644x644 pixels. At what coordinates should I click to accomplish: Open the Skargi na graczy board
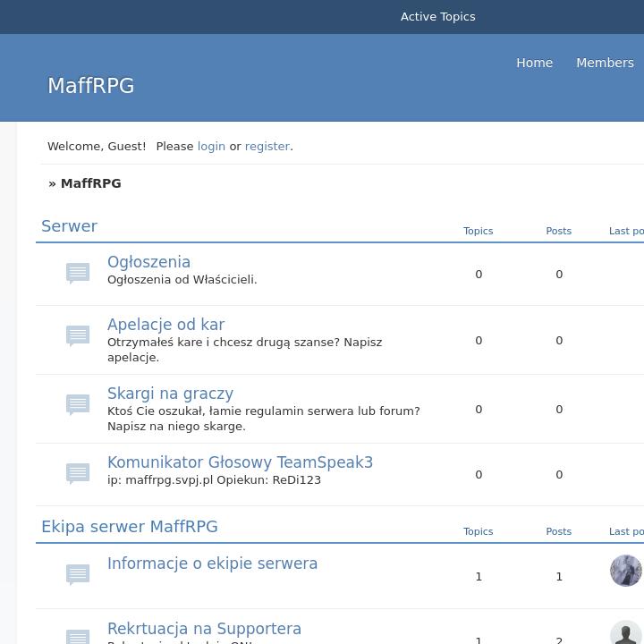170,394
